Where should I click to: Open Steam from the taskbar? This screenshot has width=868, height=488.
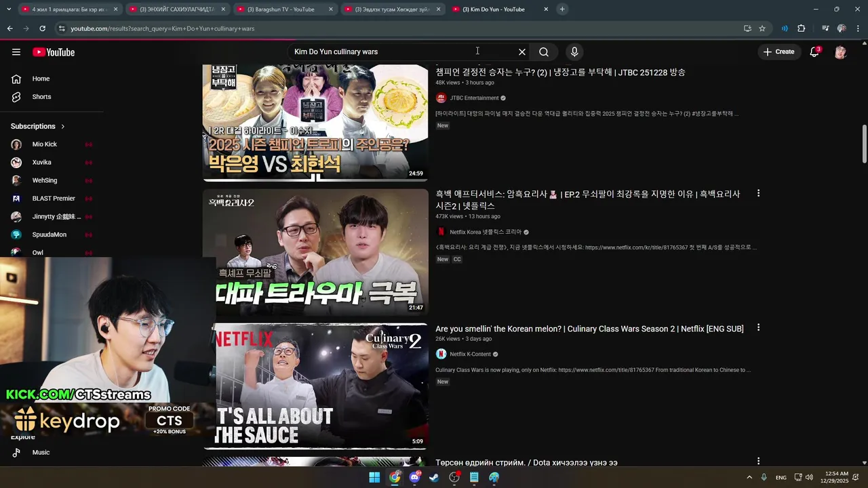[x=434, y=477]
